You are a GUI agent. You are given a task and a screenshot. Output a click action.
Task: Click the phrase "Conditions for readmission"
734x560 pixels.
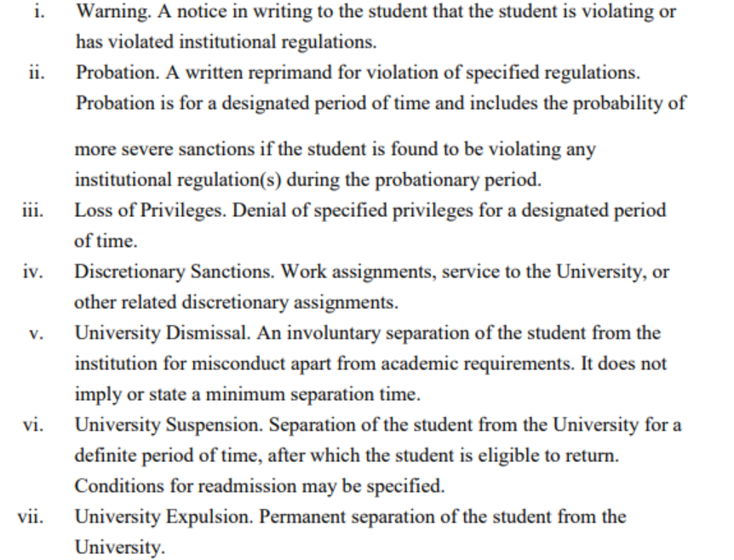(x=166, y=486)
